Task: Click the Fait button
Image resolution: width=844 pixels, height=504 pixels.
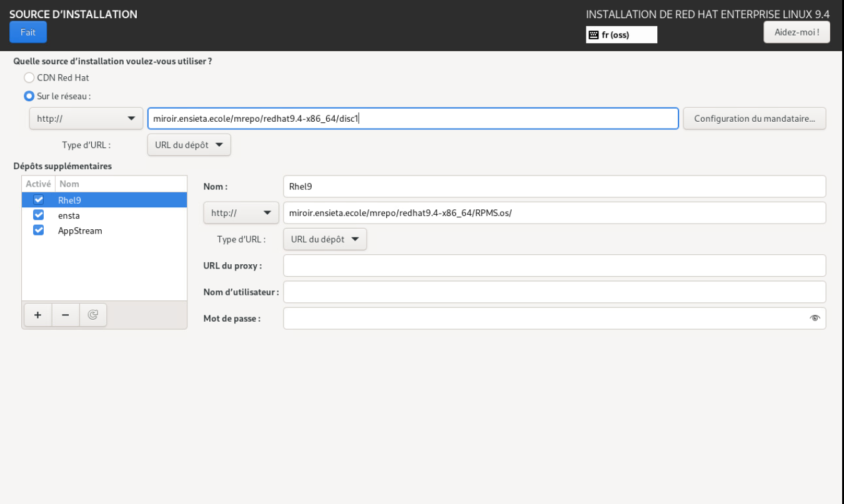Action: pos(28,32)
